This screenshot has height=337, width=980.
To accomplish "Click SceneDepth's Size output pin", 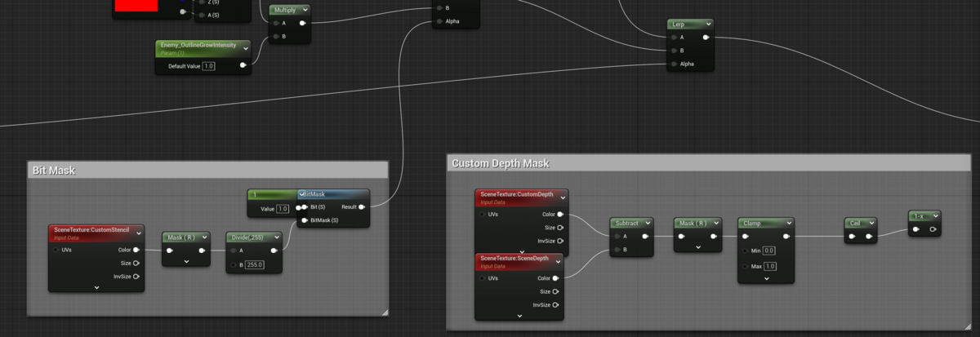I will coord(555,291).
